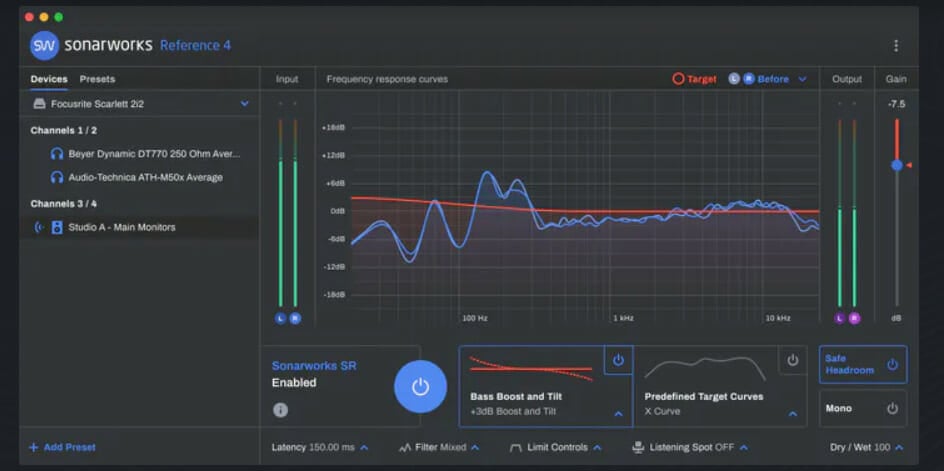Switch to the Presets tab
The width and height of the screenshot is (944, 471).
point(97,79)
